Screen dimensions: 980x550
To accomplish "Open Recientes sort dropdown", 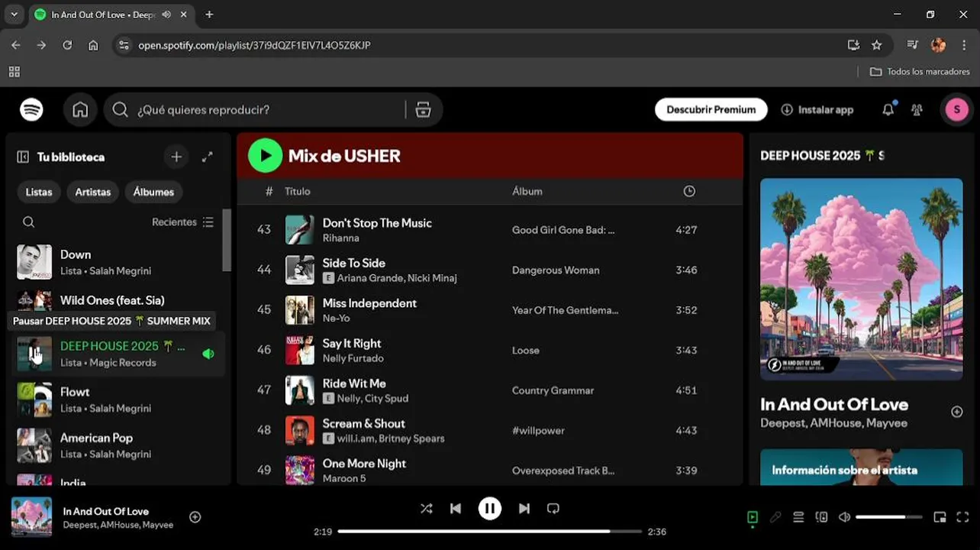I will pyautogui.click(x=183, y=222).
